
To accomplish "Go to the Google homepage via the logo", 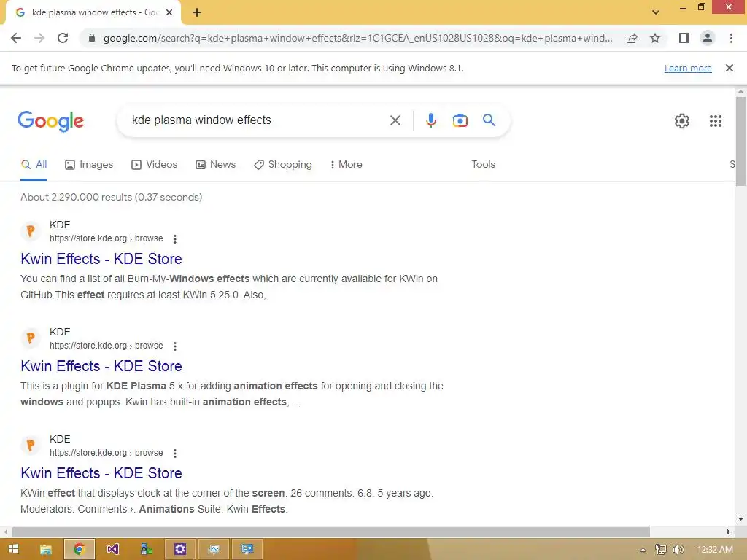I will (50, 121).
